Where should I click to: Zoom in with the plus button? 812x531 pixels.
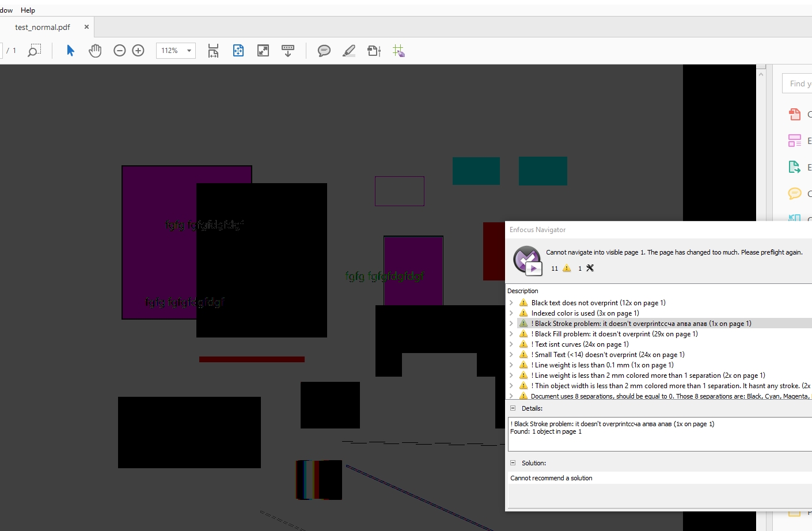coord(138,51)
